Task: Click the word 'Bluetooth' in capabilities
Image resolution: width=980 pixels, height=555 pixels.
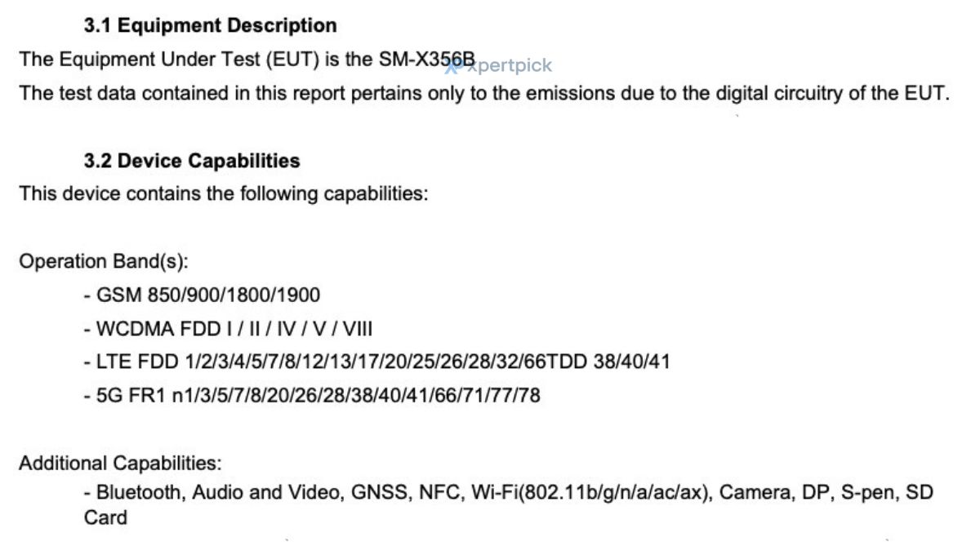Action: [x=135, y=492]
